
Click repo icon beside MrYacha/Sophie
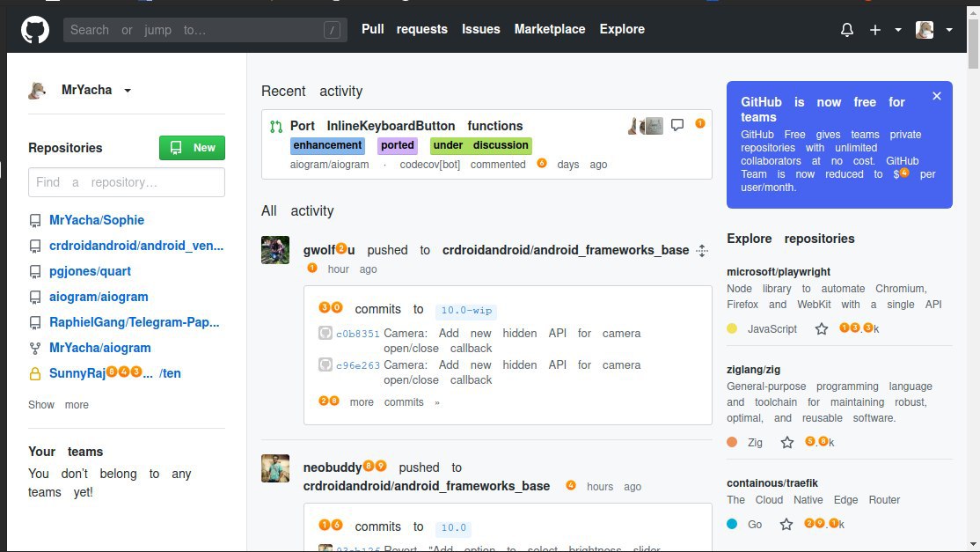(35, 221)
